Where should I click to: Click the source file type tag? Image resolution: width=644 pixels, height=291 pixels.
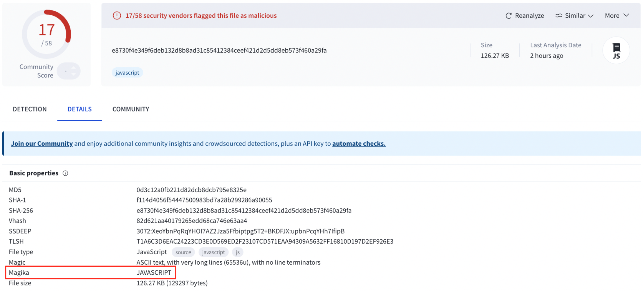[183, 252]
